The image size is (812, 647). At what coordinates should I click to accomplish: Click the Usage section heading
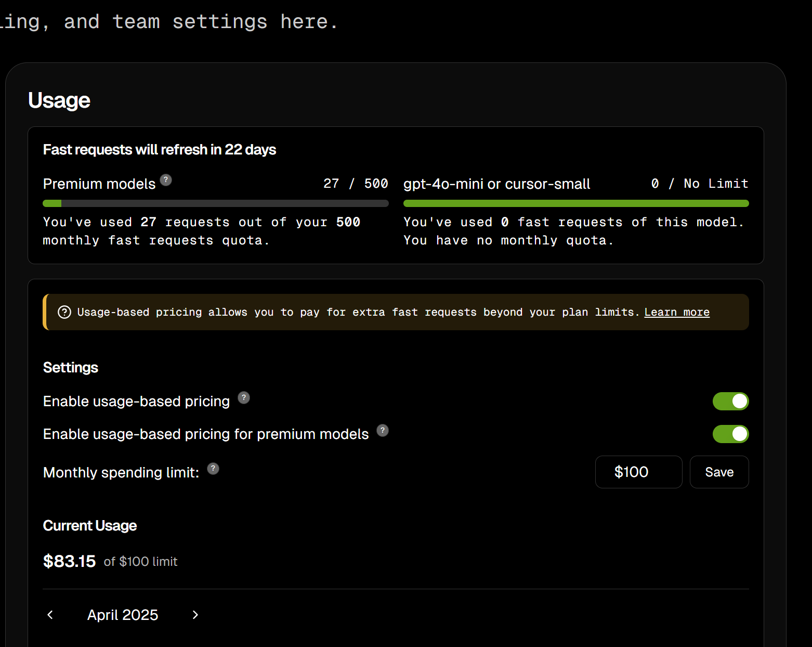(59, 100)
